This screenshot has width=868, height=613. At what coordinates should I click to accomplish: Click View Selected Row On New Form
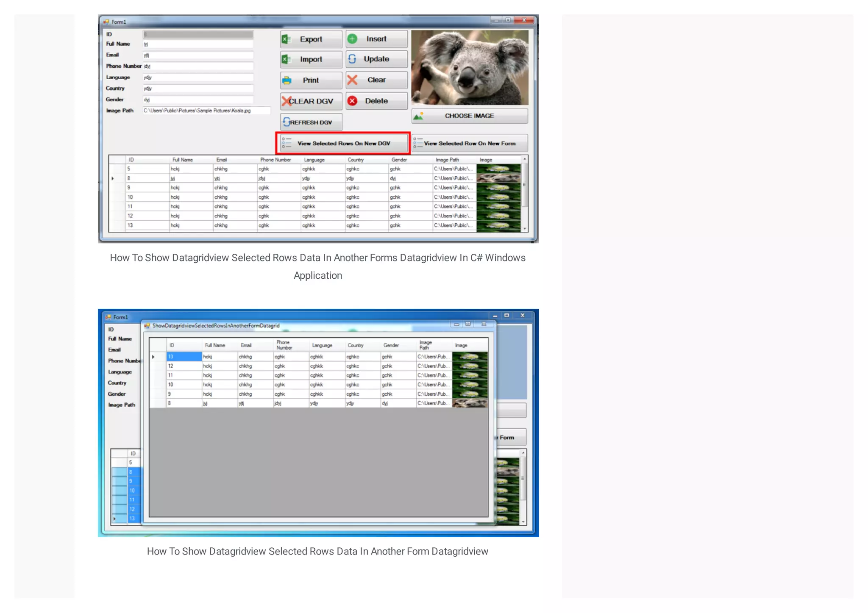pyautogui.click(x=470, y=143)
